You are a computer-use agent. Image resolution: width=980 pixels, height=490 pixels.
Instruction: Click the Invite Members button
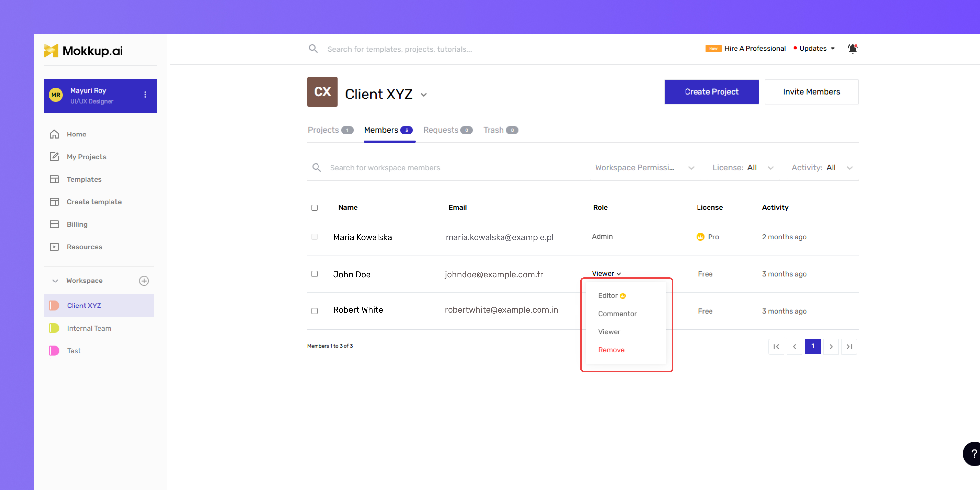tap(811, 92)
